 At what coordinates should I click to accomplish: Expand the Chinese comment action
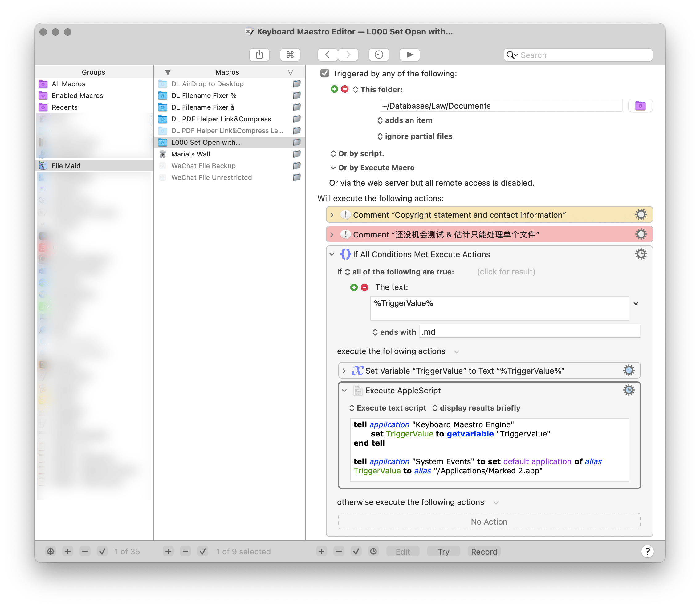tap(332, 234)
